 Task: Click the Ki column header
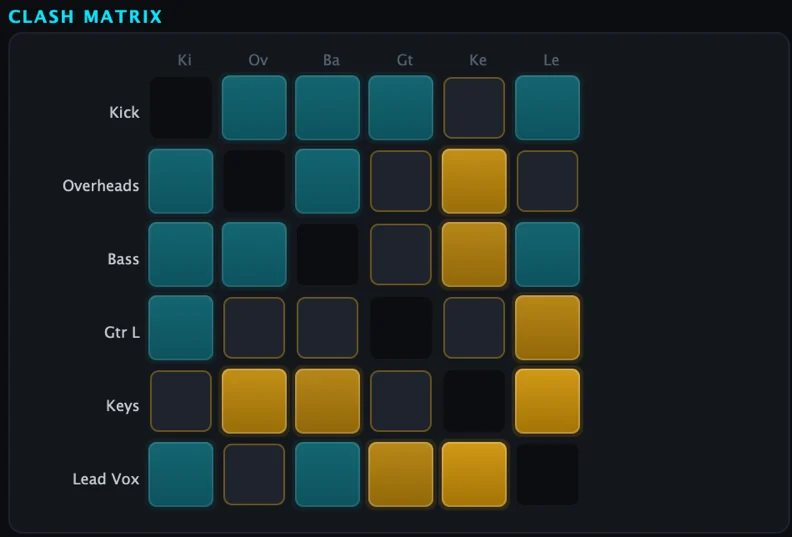tap(184, 60)
